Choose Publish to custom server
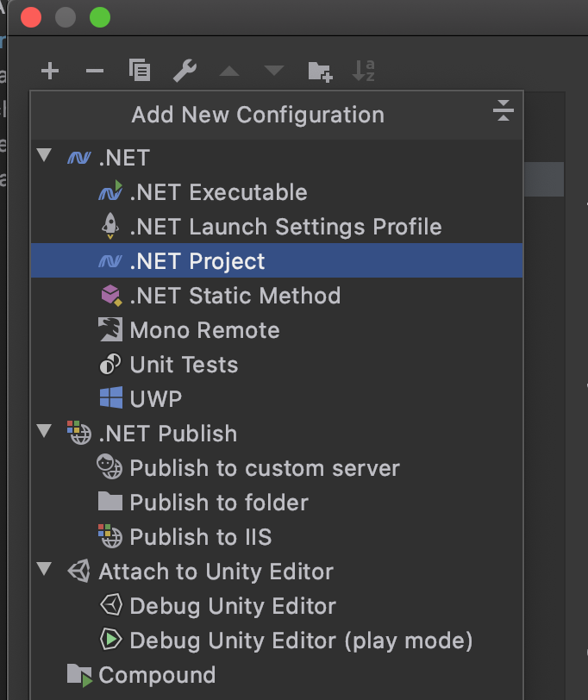The width and height of the screenshot is (588, 700). [x=277, y=468]
